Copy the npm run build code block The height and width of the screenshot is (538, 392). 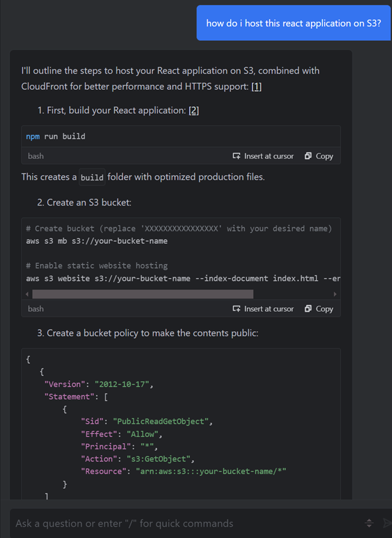(319, 156)
